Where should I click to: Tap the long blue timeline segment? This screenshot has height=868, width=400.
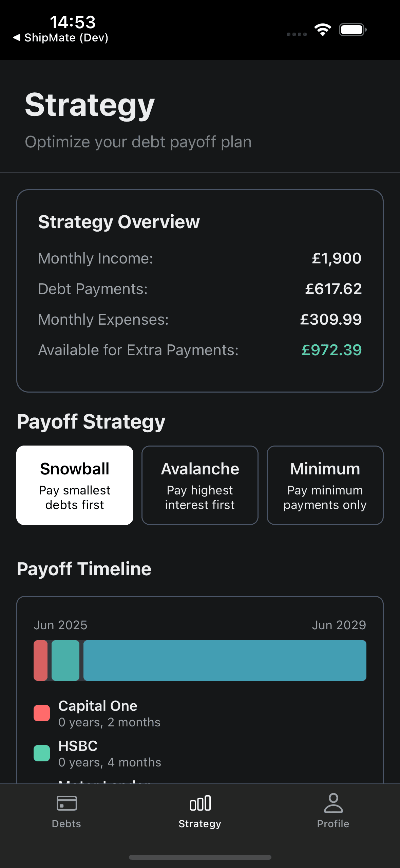click(225, 660)
